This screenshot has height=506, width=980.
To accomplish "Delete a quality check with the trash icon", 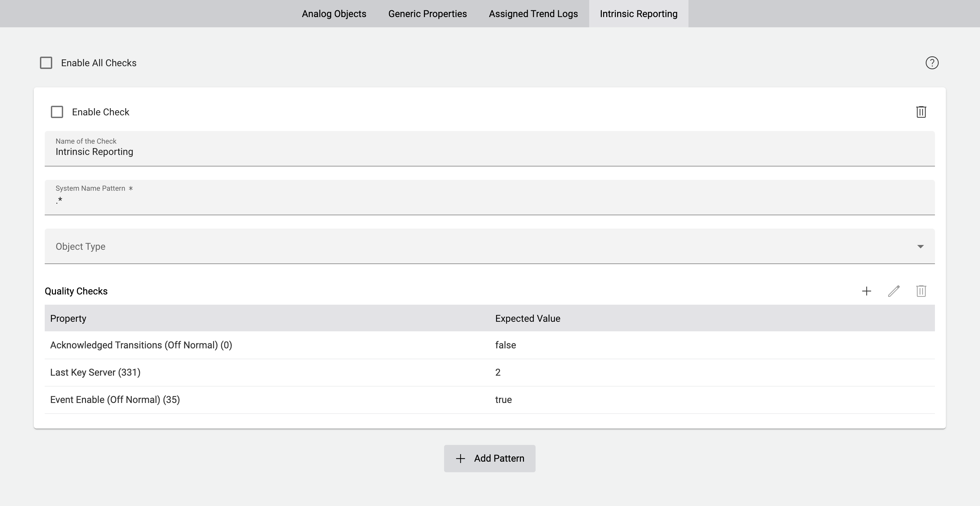I will point(921,291).
